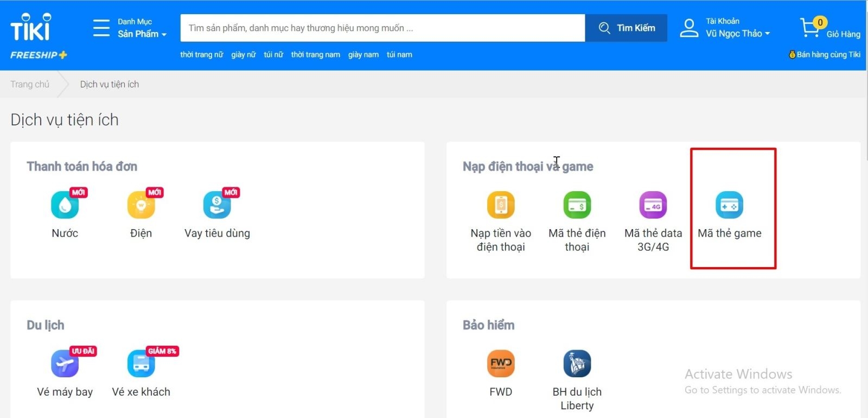Image resolution: width=868 pixels, height=418 pixels.
Task: Choose the Nạp tiền vào điện thoại icon
Action: click(501, 205)
